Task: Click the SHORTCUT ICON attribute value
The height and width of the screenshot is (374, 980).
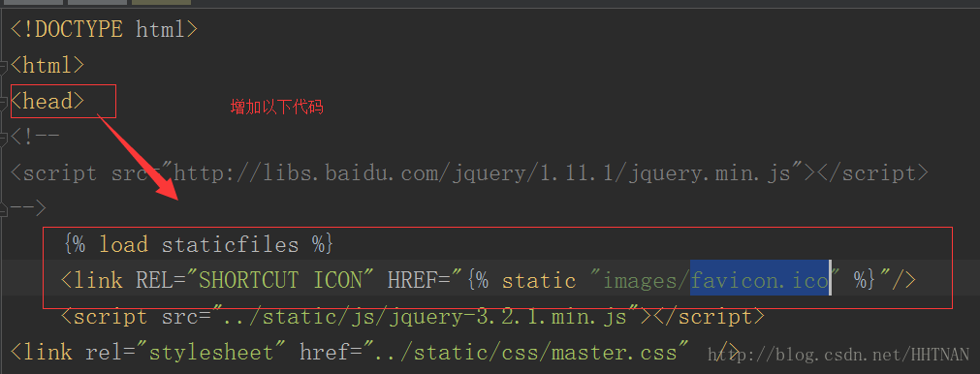Action: pyautogui.click(x=280, y=280)
